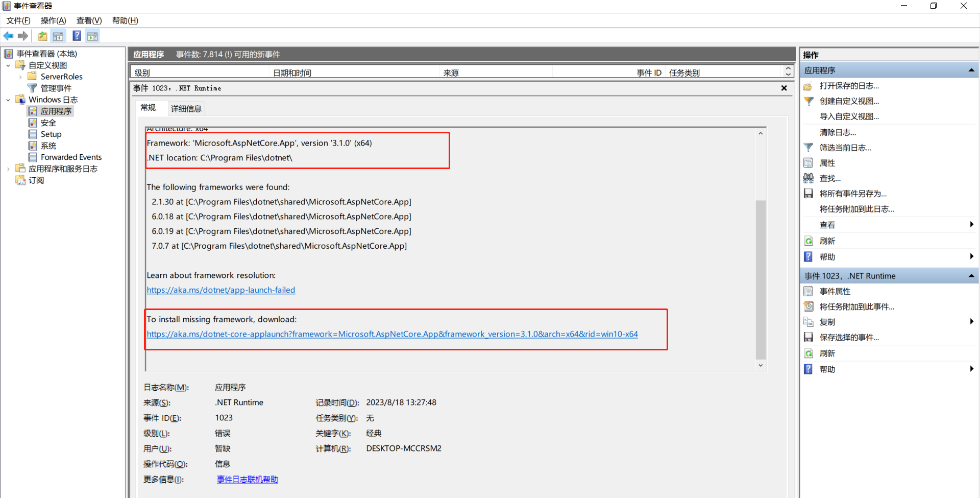Close the event 1023 preview pane
Image resolution: width=980 pixels, height=498 pixels.
point(784,88)
